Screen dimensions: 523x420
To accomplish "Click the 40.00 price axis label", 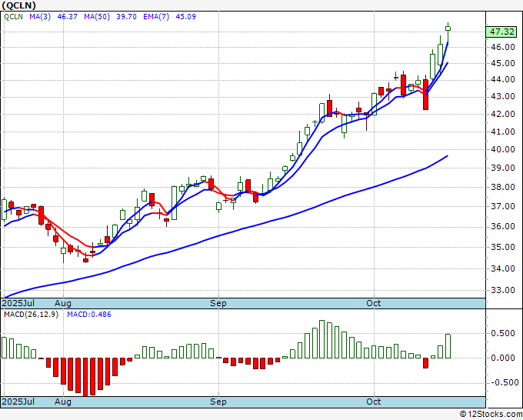I will pos(503,149).
